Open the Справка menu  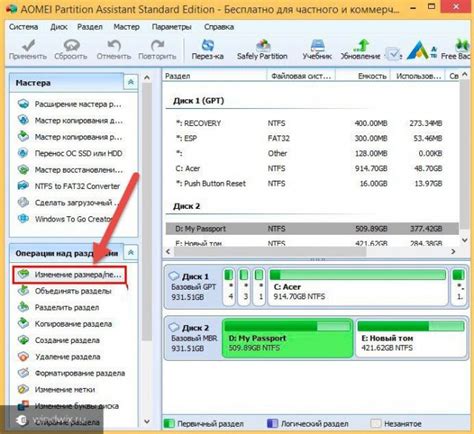[x=219, y=27]
